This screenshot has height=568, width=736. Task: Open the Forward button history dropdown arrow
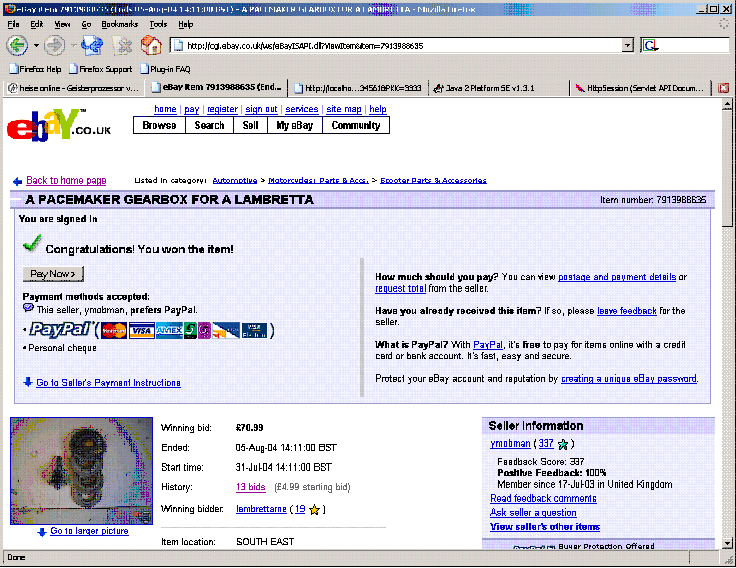[74, 46]
